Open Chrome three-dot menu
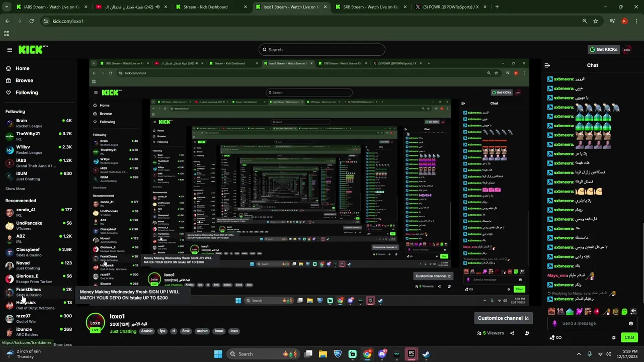The image size is (644, 362). click(637, 21)
